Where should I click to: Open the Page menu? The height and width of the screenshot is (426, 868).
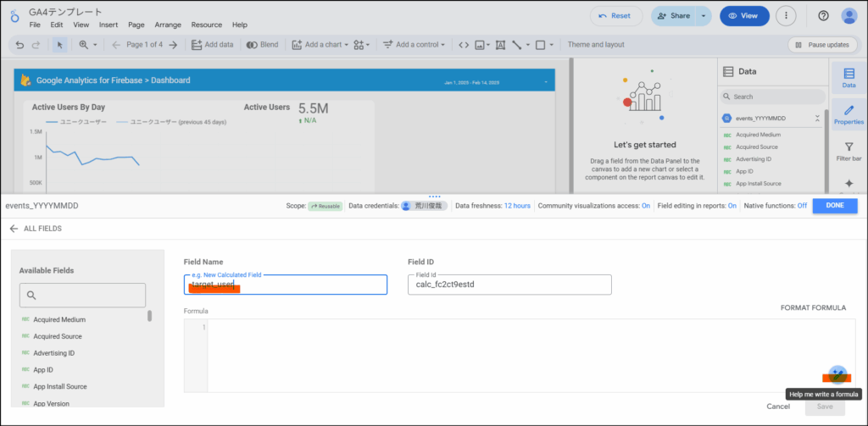click(136, 25)
